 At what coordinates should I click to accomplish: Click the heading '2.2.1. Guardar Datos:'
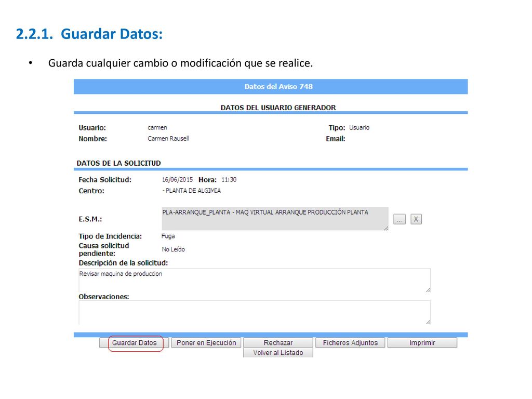click(x=89, y=34)
